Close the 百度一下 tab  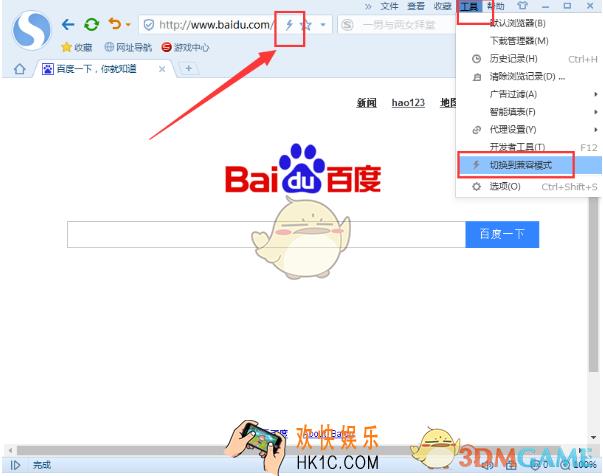pos(162,69)
